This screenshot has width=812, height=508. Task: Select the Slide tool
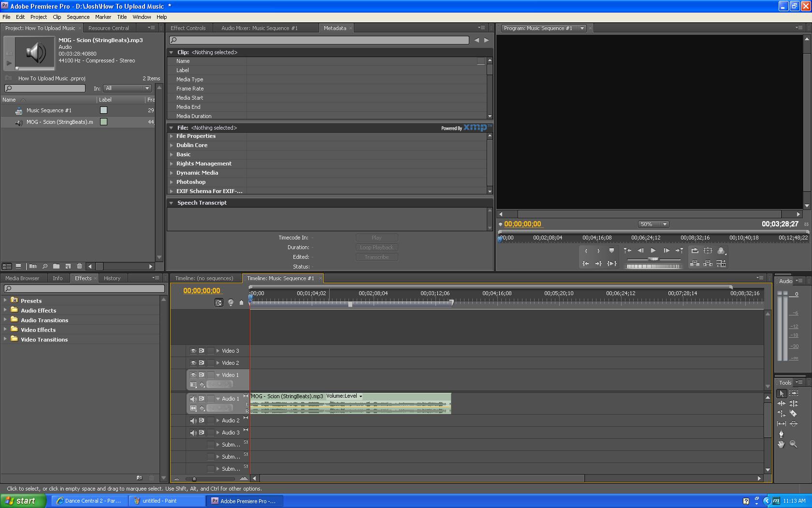794,424
